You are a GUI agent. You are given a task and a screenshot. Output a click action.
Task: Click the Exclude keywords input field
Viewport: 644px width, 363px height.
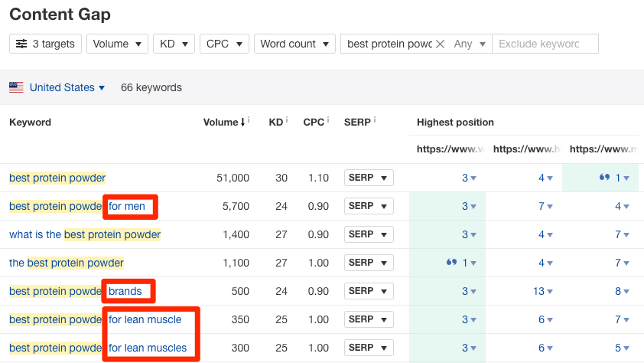click(545, 44)
